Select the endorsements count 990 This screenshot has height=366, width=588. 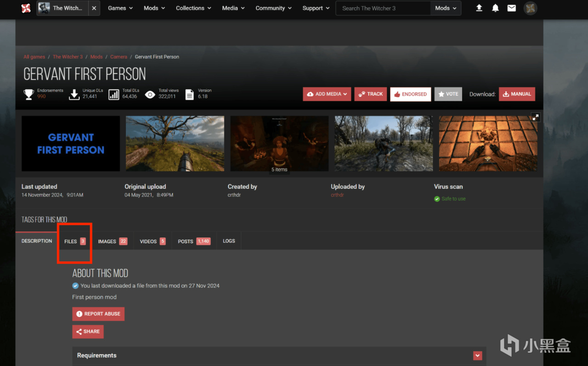point(41,96)
